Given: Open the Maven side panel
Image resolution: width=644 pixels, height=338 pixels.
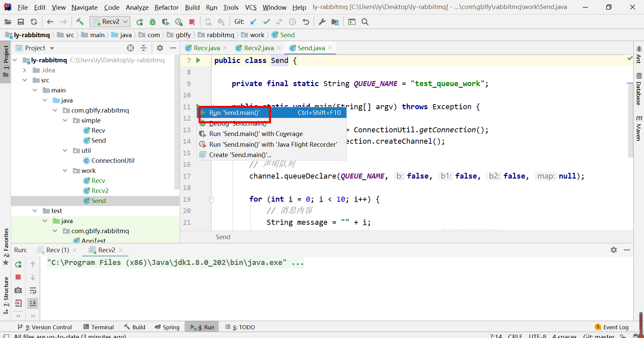Looking at the screenshot, I should [639, 128].
